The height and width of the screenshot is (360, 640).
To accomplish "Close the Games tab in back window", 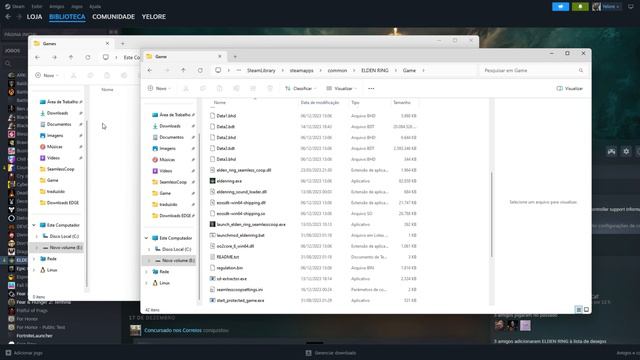I will click(107, 43).
